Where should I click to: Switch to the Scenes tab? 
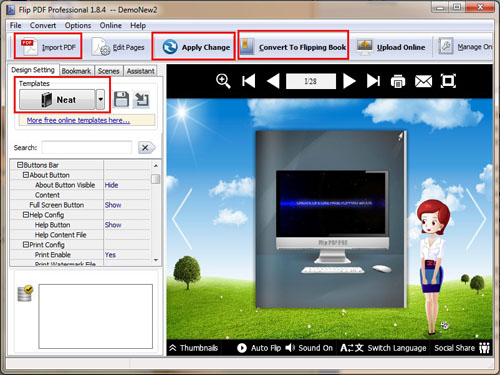[108, 71]
